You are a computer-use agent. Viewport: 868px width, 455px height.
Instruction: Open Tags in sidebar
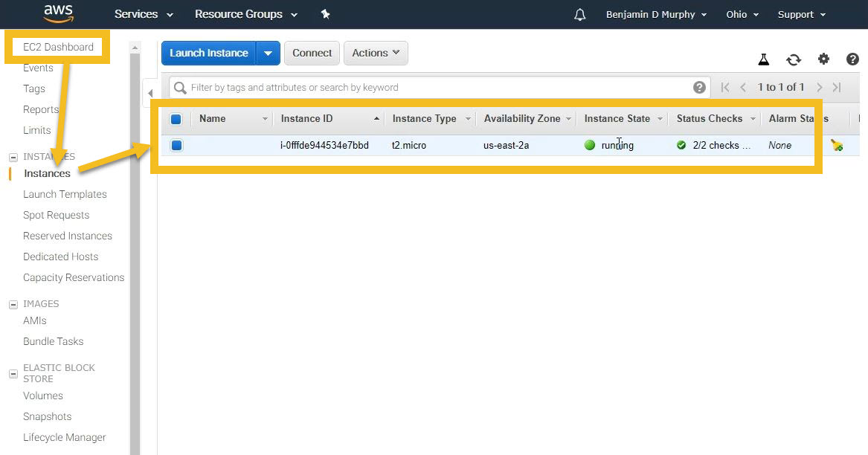[33, 88]
